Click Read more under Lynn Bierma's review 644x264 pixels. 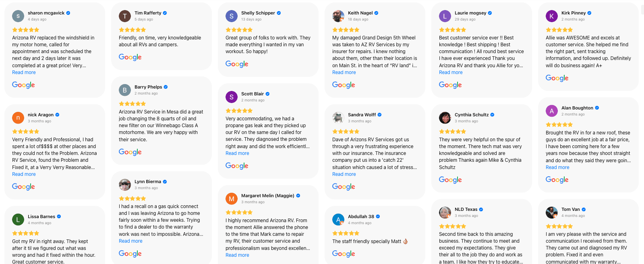[130, 241]
